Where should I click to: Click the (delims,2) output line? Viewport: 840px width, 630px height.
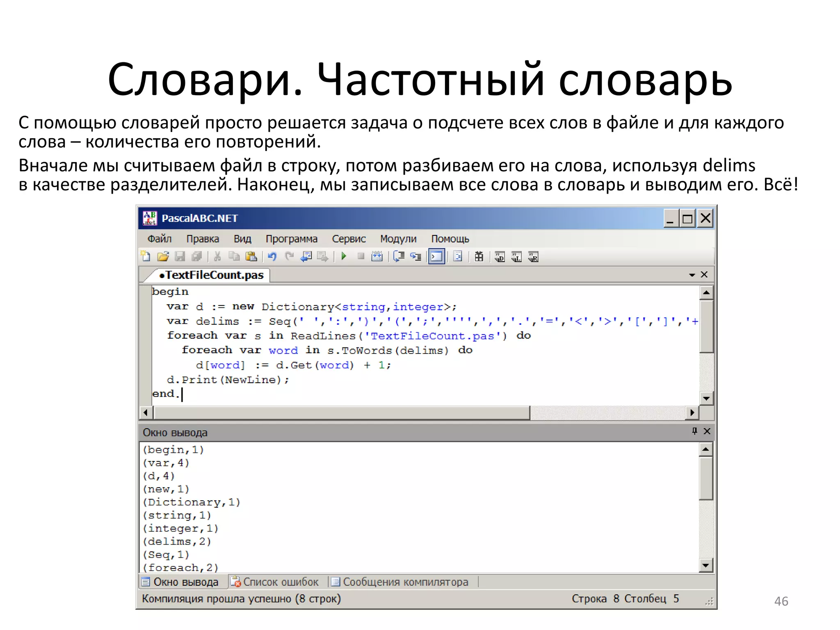(177, 542)
